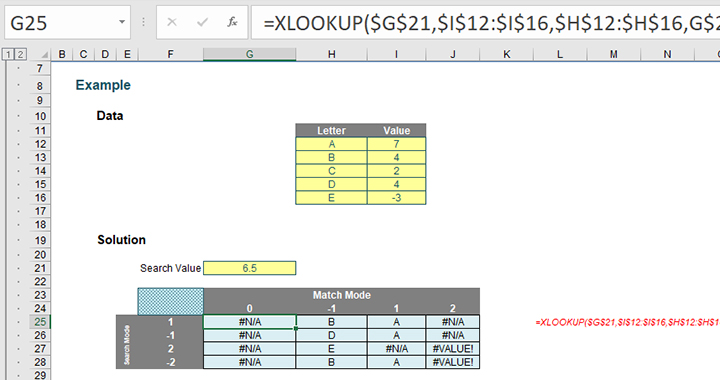Select the value cell containing 2
Screen dimensions: 720x380
[396, 171]
